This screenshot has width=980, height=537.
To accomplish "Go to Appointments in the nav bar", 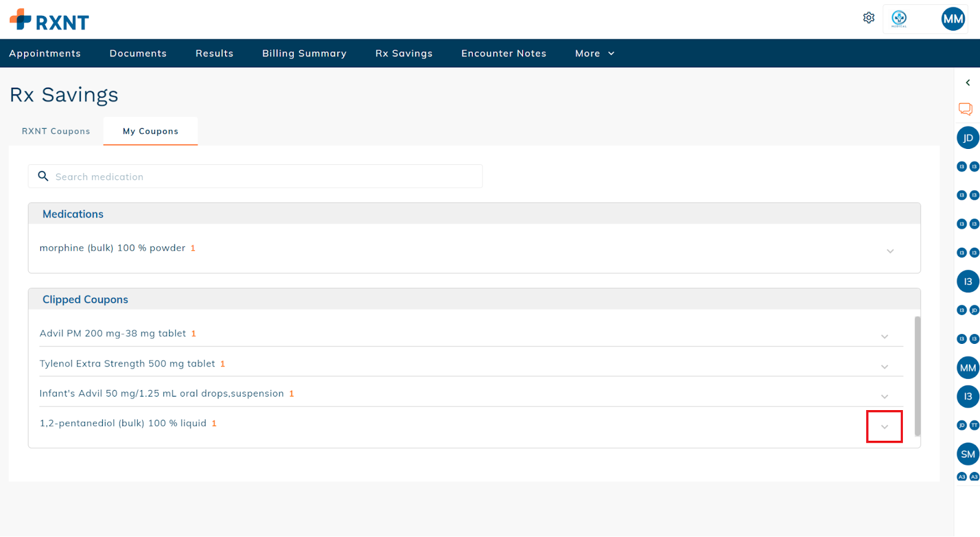I will click(x=45, y=53).
